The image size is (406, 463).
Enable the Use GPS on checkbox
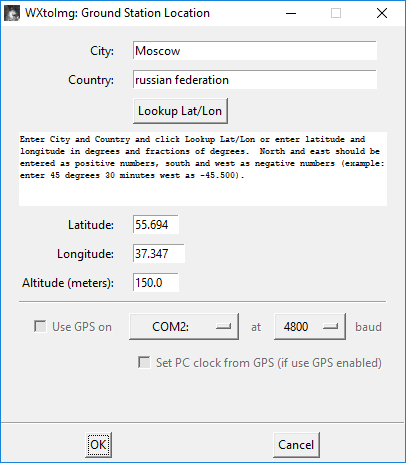40,326
